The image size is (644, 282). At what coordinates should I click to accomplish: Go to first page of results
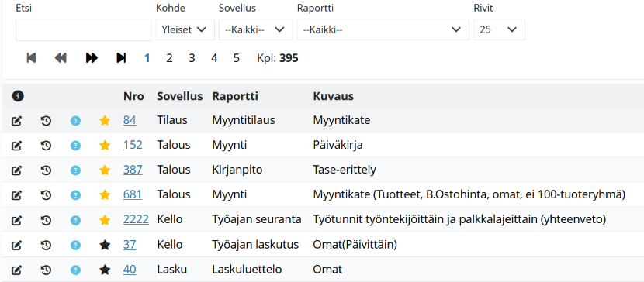click(x=31, y=58)
